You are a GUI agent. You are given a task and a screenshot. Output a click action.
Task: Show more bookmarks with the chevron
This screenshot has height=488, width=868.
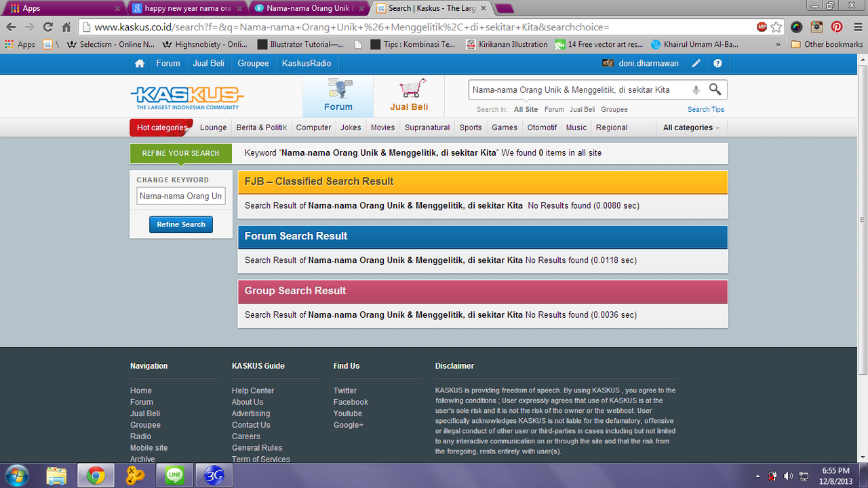(778, 44)
